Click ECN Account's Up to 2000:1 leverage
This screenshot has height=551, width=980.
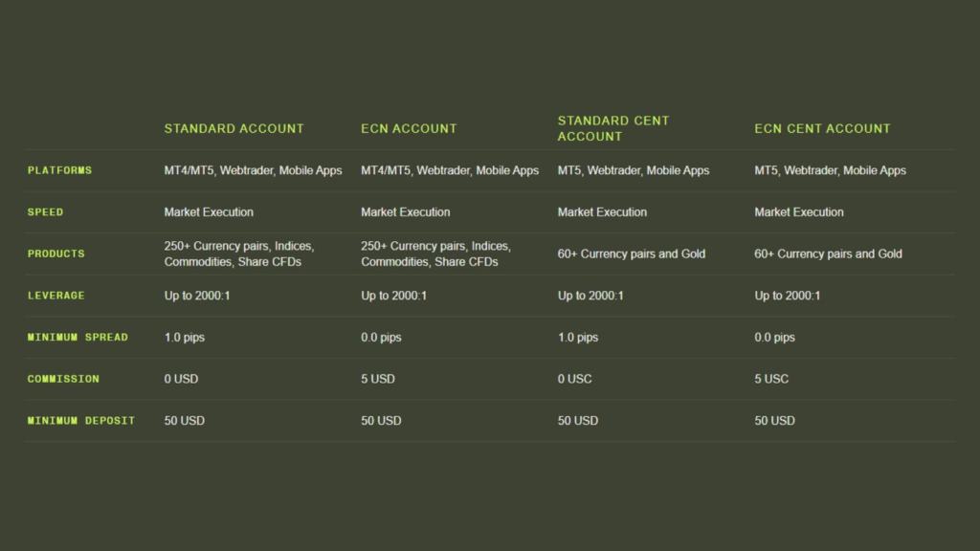tap(393, 296)
